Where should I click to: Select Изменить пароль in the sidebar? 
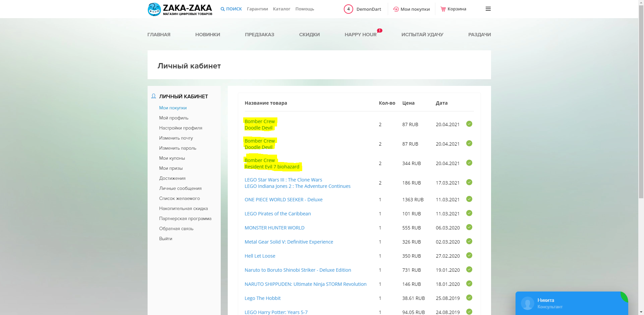coord(178,148)
